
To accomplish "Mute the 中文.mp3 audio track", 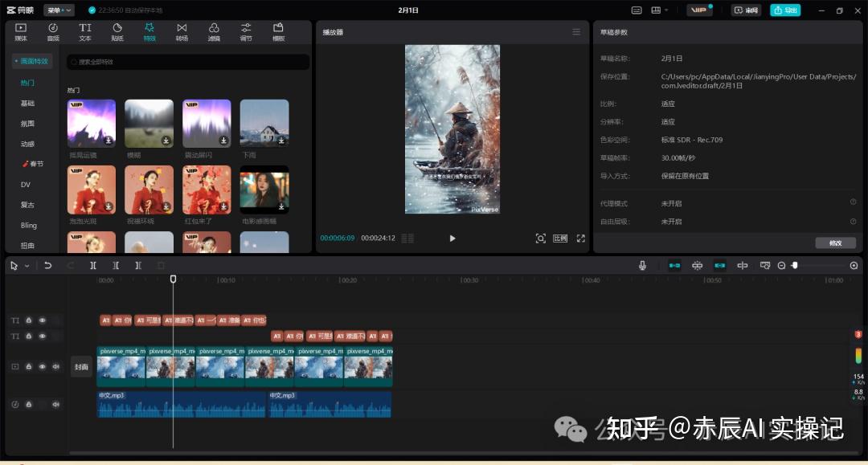I will (56, 404).
